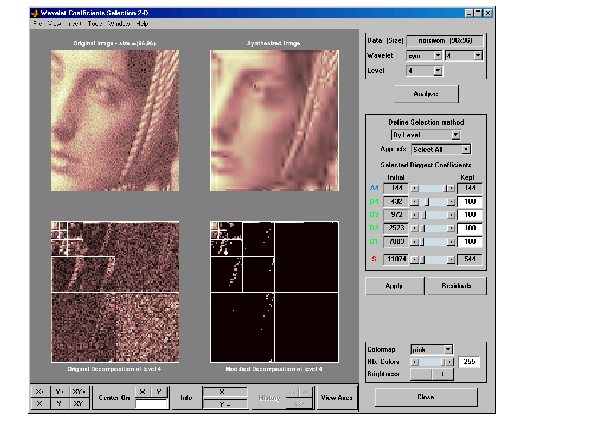Click the View Axes button
This screenshot has width=600, height=423.
click(x=336, y=398)
